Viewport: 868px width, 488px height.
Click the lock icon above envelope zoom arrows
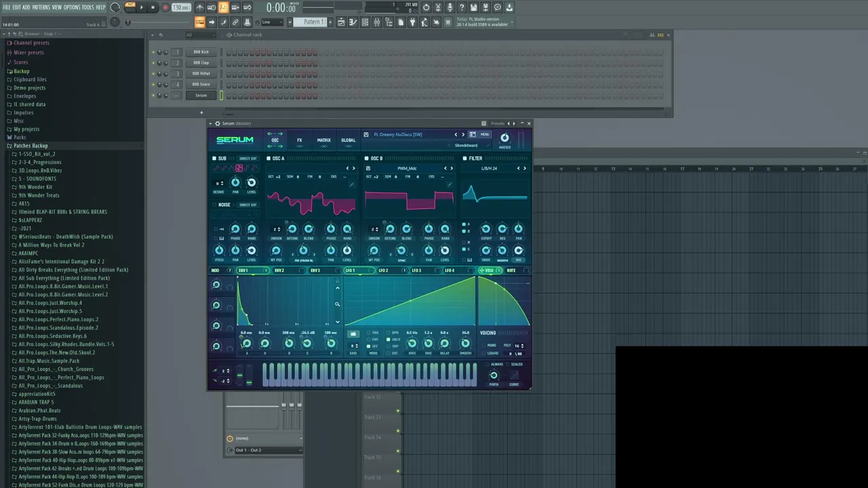tap(337, 279)
